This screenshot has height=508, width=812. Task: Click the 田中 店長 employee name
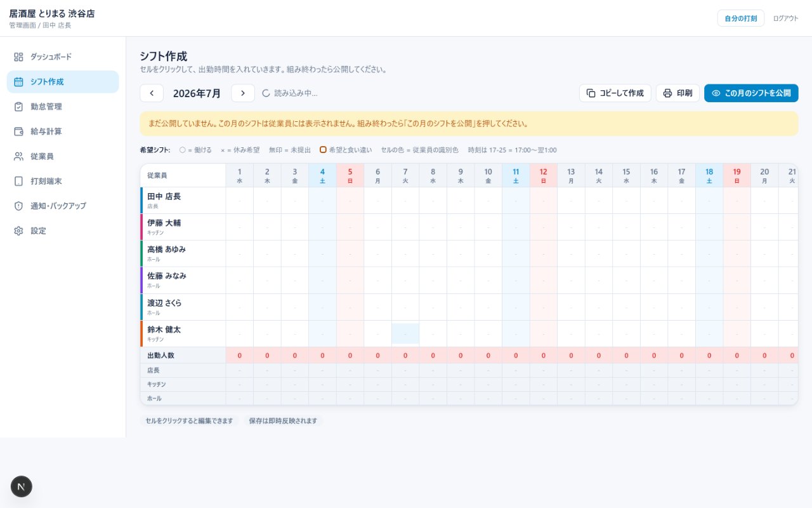pyautogui.click(x=164, y=196)
